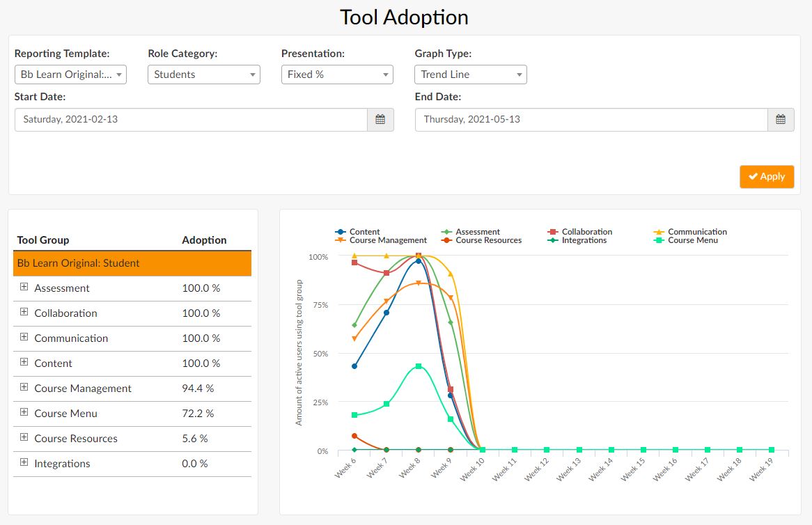Toggle the Communication series in chart legend

[690, 232]
